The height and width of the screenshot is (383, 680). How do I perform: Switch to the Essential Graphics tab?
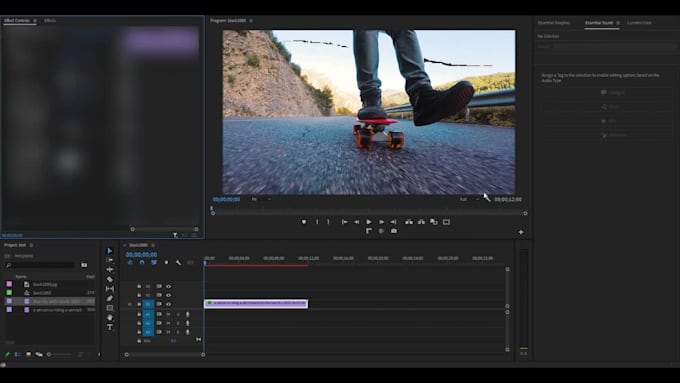point(554,23)
